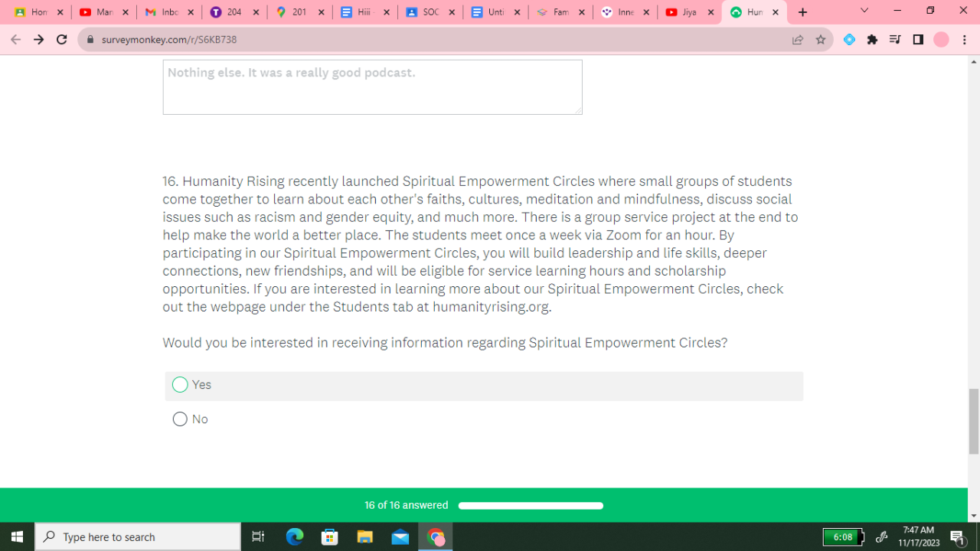Viewport: 980px width, 551px height.
Task: Open the Windows Start menu
Action: (17, 536)
